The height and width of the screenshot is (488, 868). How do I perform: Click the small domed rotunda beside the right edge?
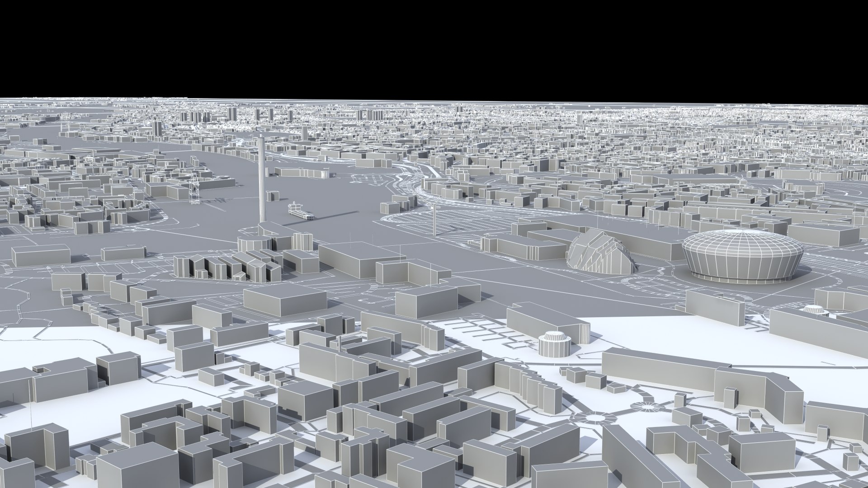(x=815, y=311)
